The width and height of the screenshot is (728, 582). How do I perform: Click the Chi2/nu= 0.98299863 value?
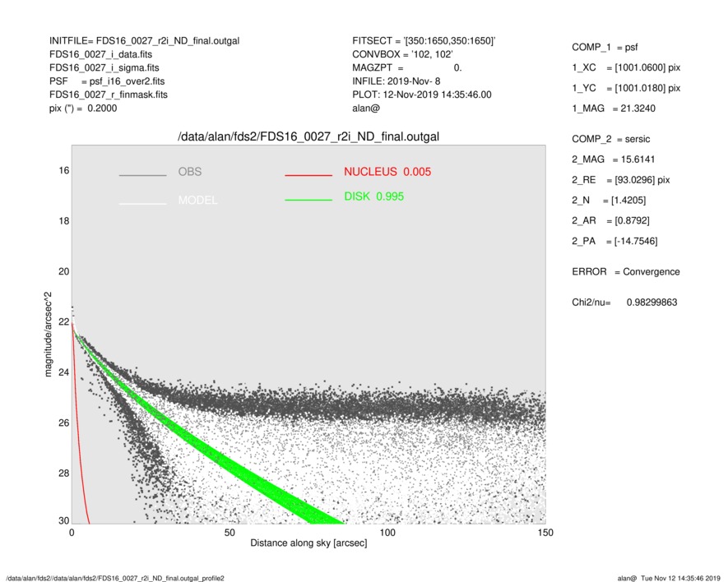pos(624,303)
